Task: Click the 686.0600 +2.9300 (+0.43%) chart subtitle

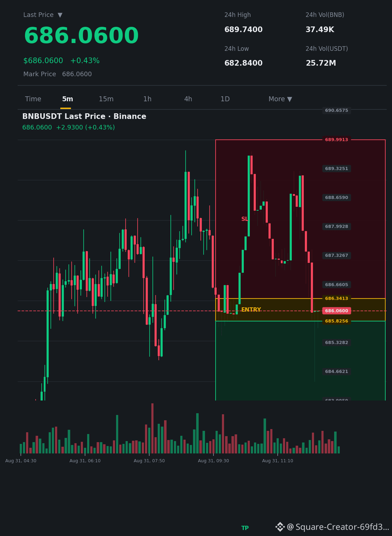Action: pos(68,128)
